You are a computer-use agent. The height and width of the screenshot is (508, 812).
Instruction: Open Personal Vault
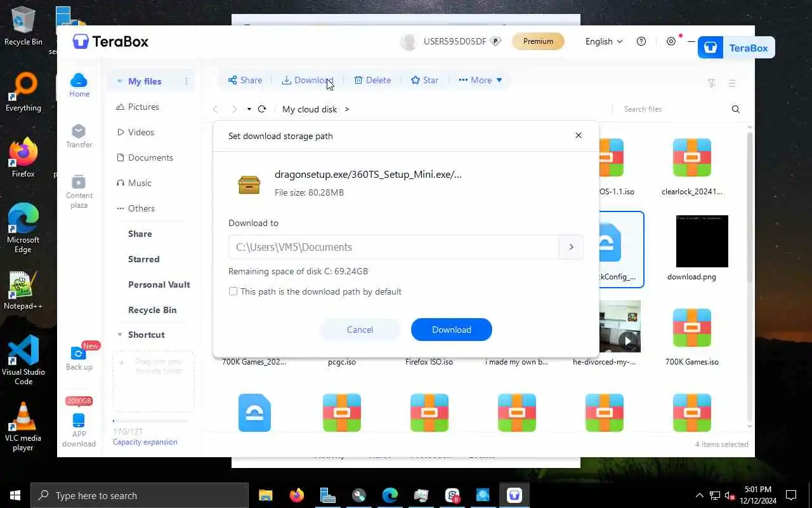click(159, 284)
